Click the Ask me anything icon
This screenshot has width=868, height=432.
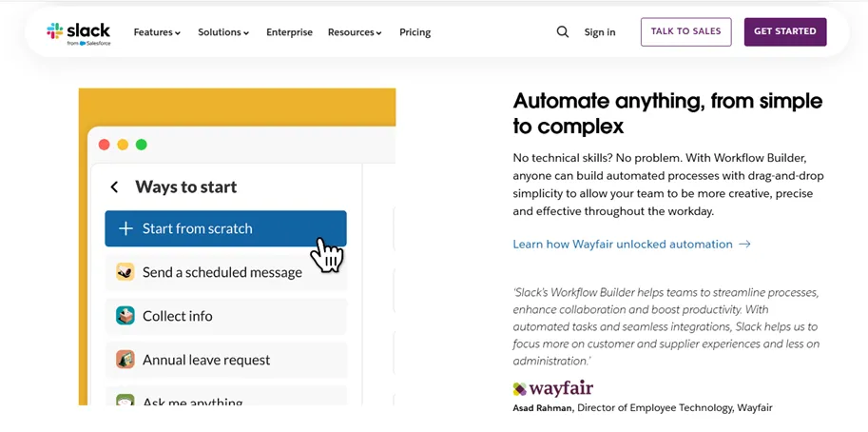(x=125, y=401)
